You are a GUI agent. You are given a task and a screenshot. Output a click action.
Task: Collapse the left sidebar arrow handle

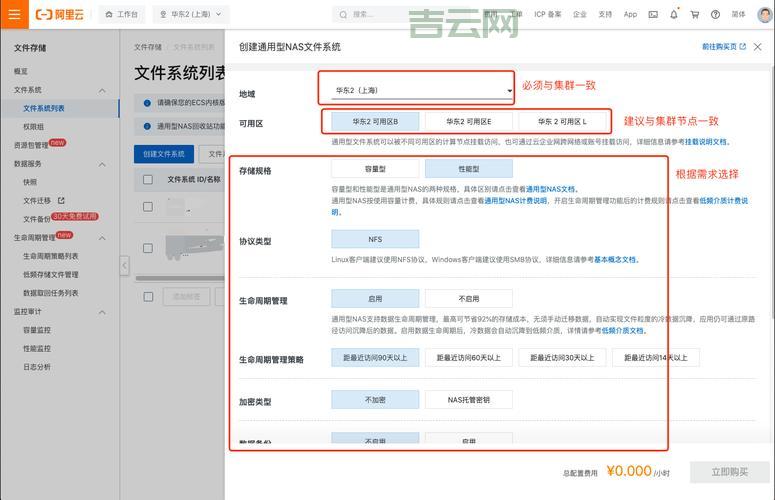tap(125, 266)
